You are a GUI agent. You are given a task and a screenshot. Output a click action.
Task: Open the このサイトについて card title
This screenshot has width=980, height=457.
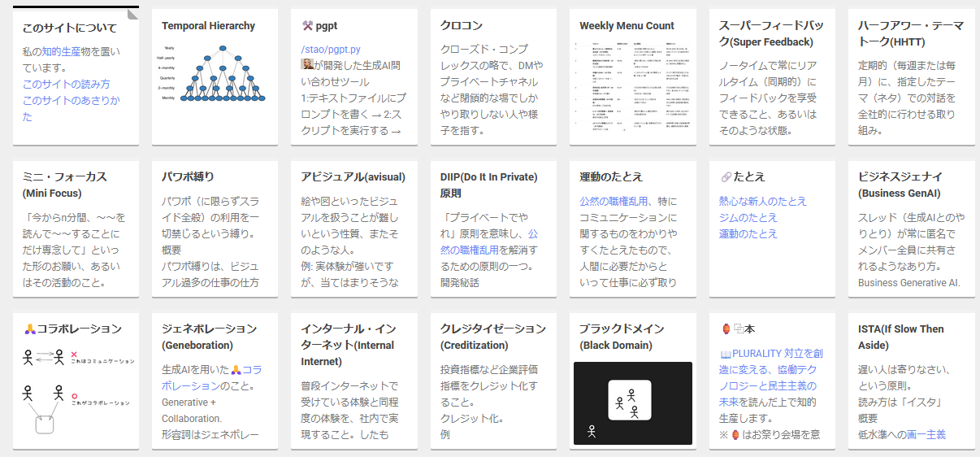(69, 28)
